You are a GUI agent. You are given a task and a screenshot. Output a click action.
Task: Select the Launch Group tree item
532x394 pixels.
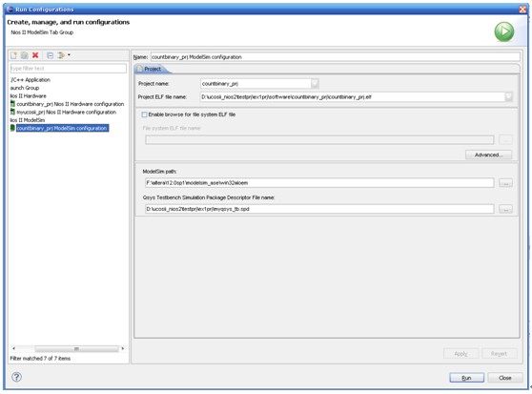point(25,88)
